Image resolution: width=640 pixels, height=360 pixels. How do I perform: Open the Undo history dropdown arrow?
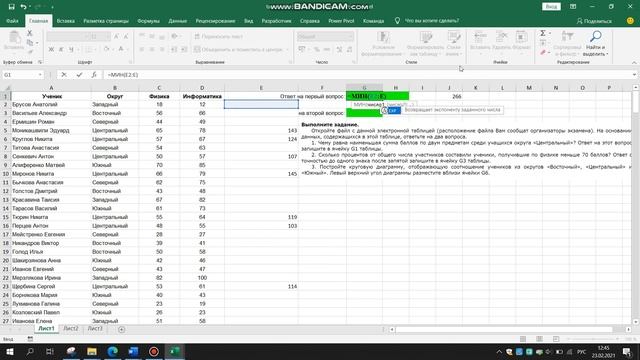click(29, 7)
